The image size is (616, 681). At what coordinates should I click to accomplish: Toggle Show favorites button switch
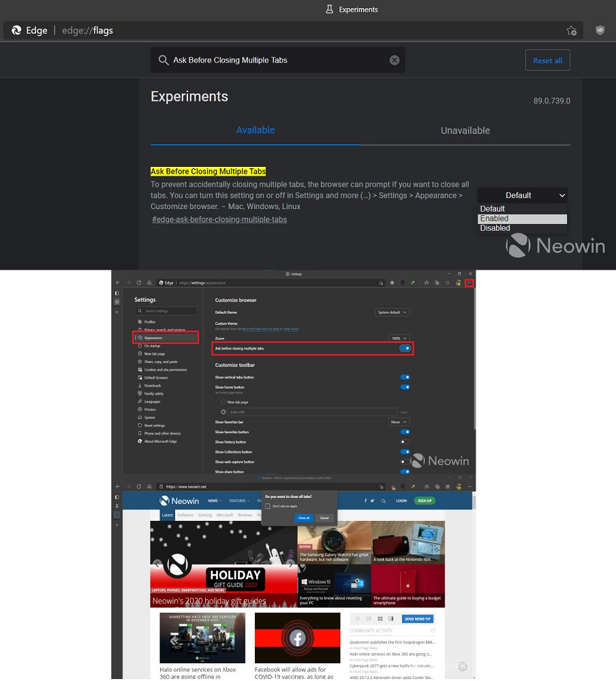tap(405, 432)
